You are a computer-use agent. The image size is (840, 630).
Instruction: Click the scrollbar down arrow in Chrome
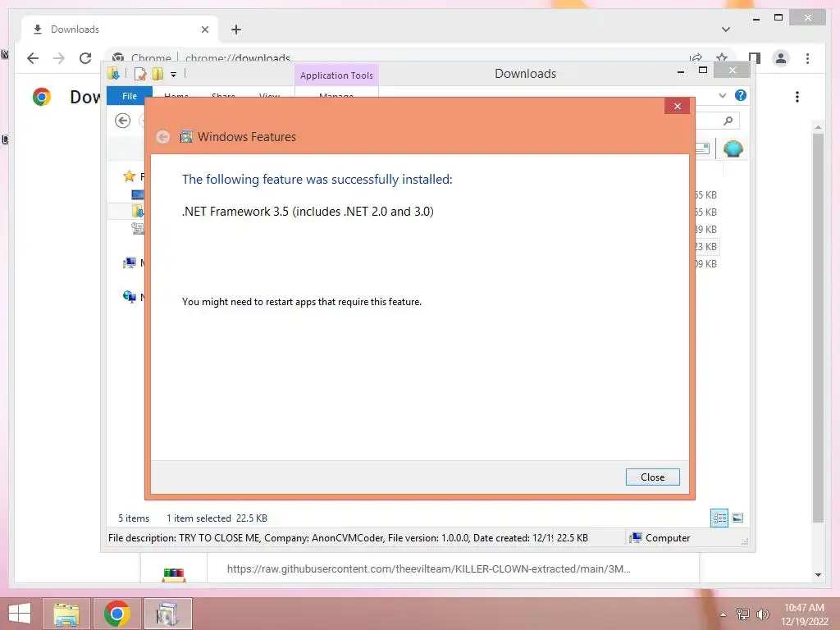pyautogui.click(x=818, y=575)
